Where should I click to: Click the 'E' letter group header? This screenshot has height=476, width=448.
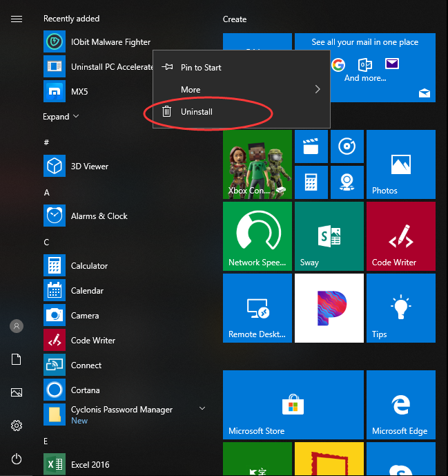(46, 441)
